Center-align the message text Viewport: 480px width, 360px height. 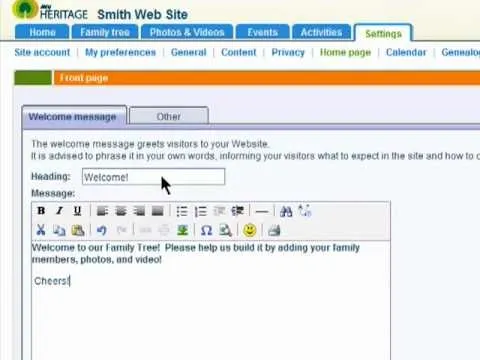click(121, 211)
